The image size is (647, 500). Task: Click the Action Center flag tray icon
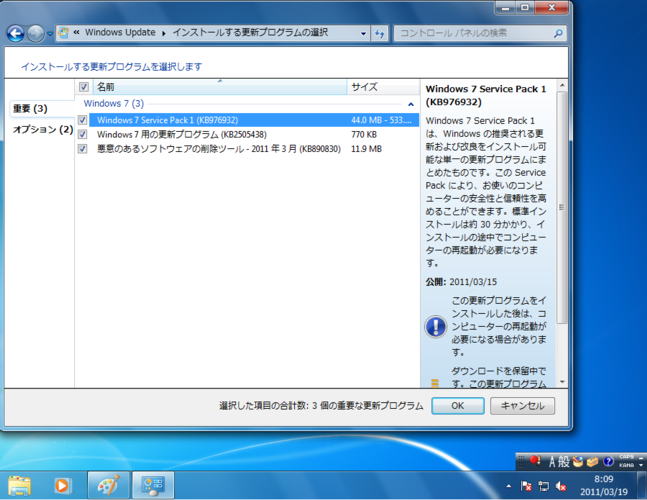click(x=526, y=487)
